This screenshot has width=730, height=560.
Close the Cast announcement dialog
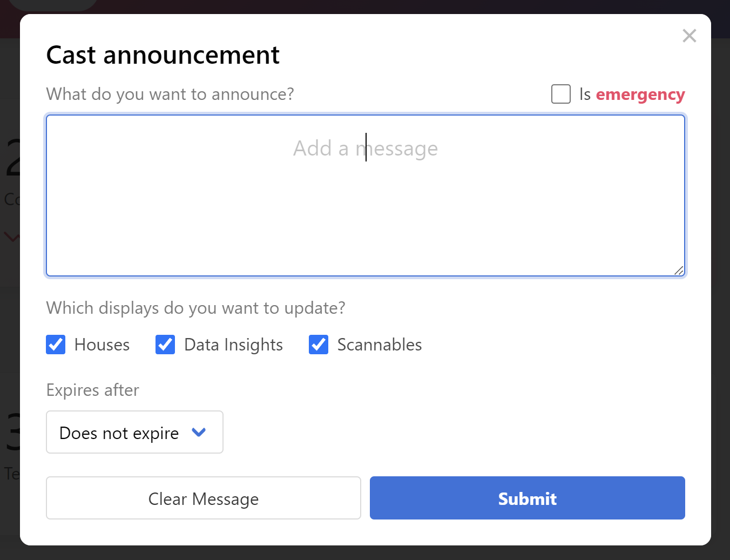689,36
